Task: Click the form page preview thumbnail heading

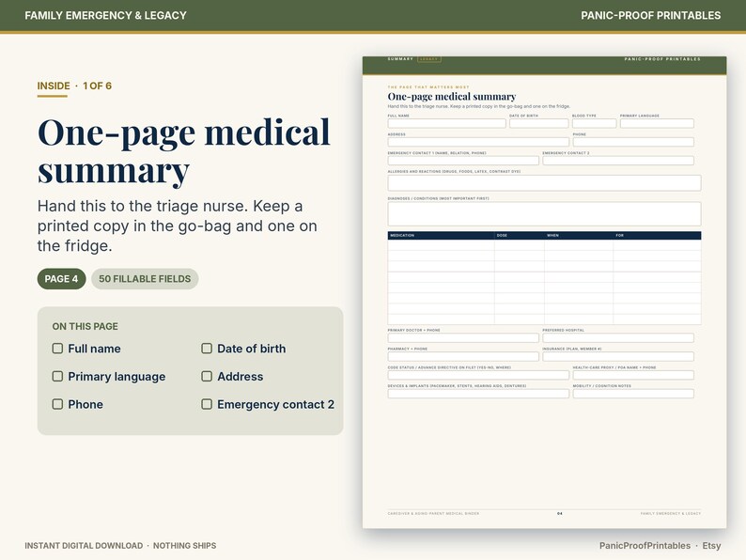Action: tap(452, 97)
